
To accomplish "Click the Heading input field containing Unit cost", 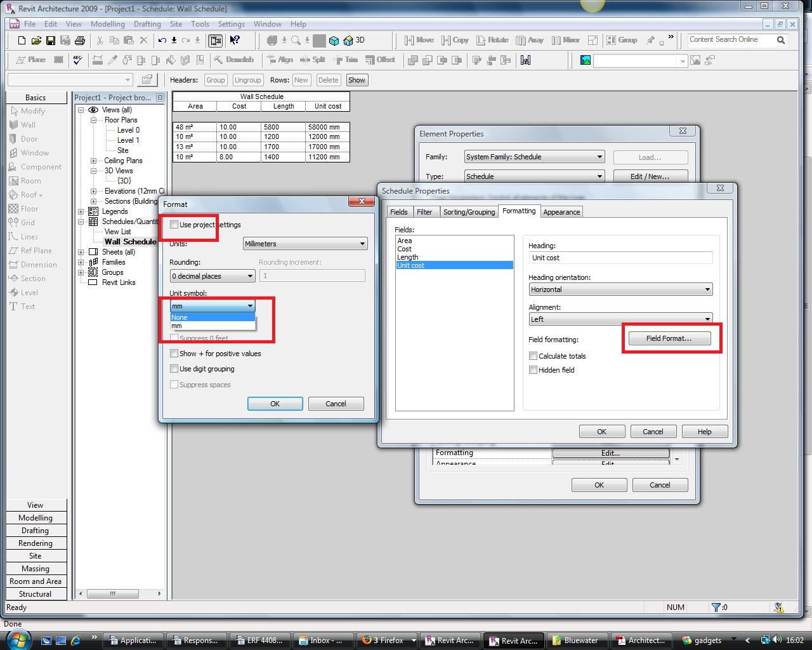I will [x=620, y=258].
